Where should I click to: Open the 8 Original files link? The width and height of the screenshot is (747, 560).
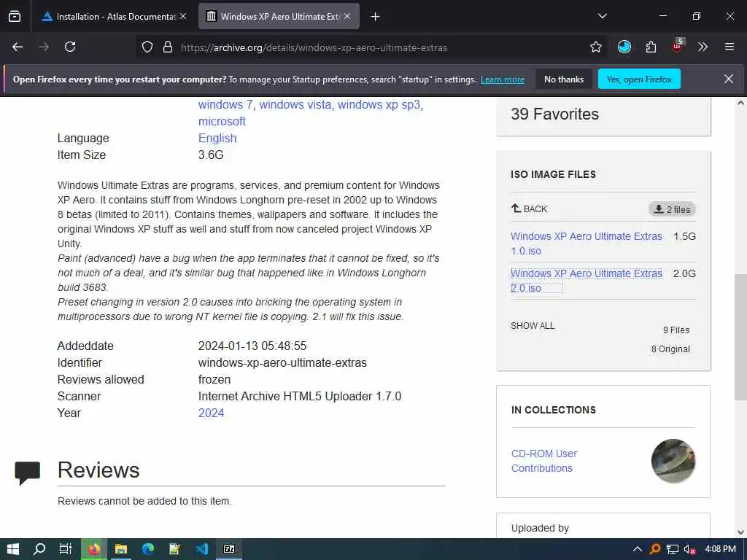pos(670,349)
